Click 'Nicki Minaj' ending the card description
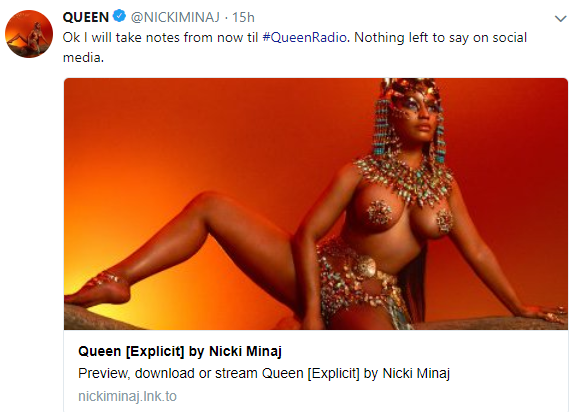Viewport: 572px width, 412px height. coord(416,373)
